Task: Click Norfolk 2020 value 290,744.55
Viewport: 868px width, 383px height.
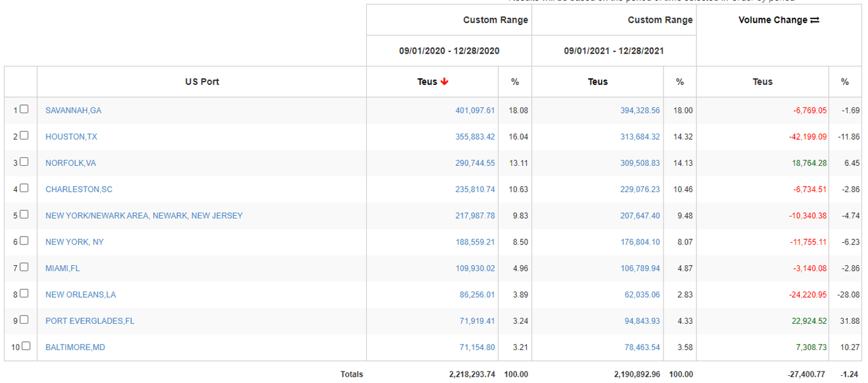Action: (475, 163)
